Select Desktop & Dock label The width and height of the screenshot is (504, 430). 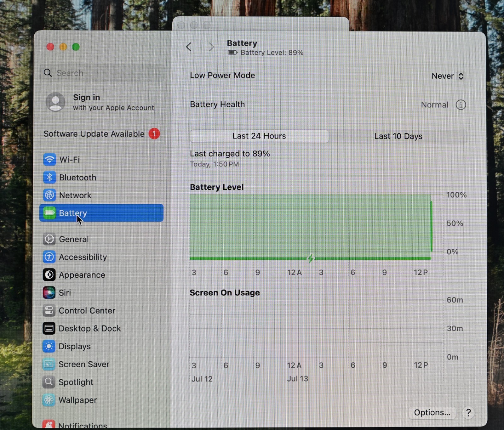click(90, 328)
